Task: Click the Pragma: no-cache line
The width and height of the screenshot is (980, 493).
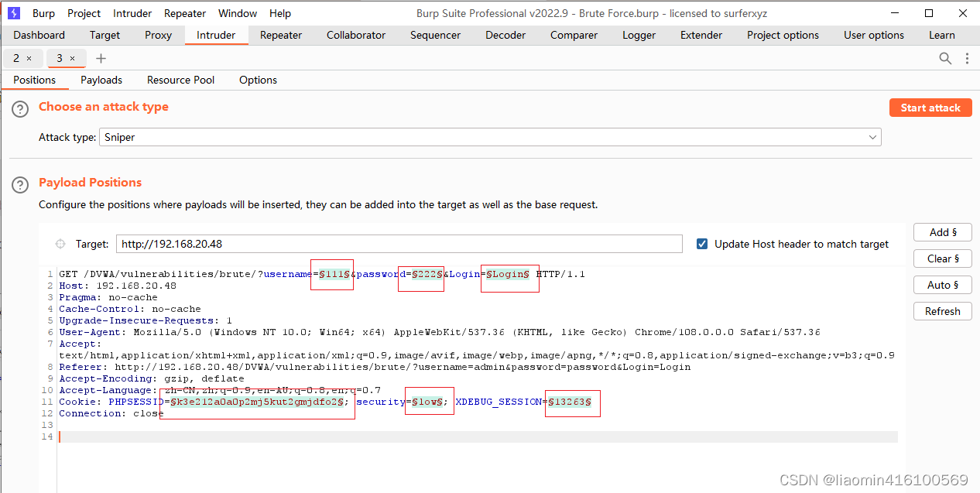Action: click(x=108, y=297)
